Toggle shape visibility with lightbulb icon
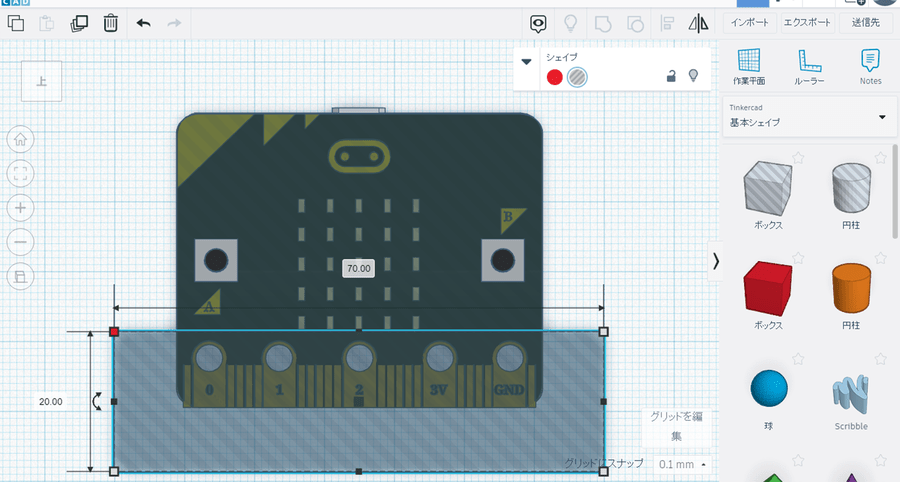 click(692, 76)
